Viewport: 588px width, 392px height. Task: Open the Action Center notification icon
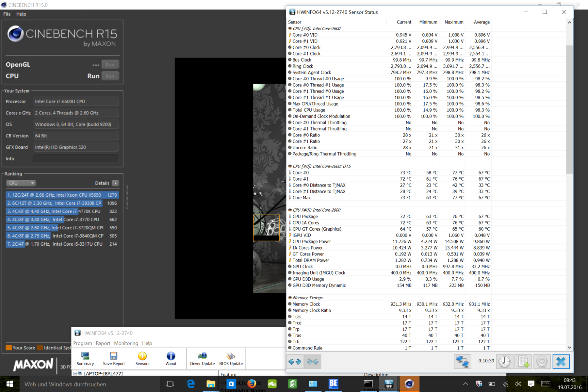[531, 384]
